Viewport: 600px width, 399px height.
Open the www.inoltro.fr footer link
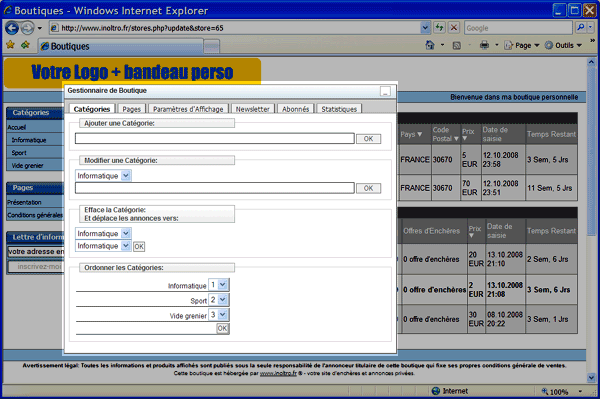pos(278,373)
